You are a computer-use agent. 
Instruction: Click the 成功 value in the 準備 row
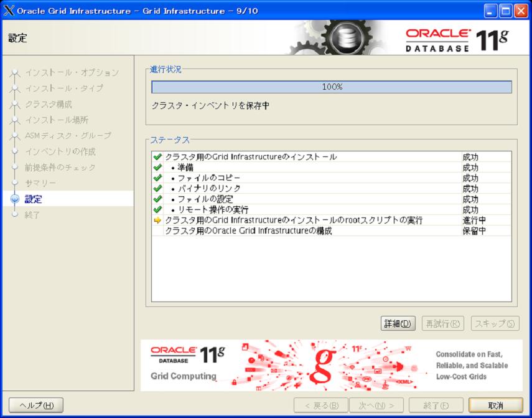coord(470,168)
